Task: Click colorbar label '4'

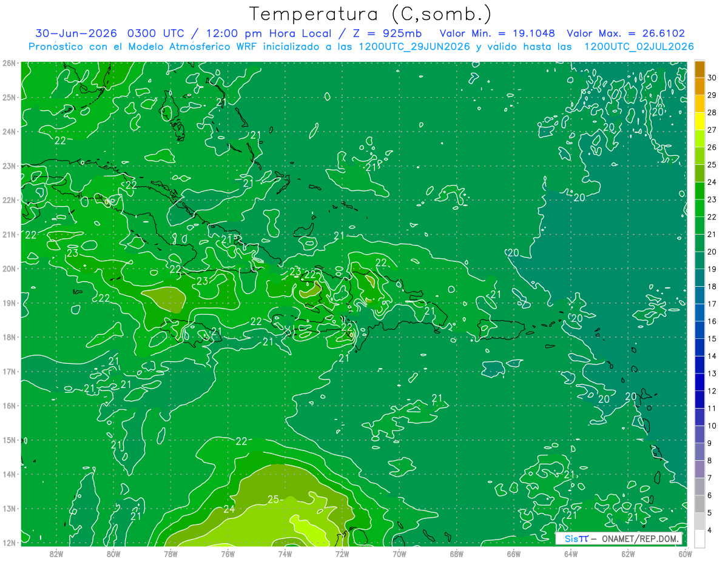Action: coord(710,530)
